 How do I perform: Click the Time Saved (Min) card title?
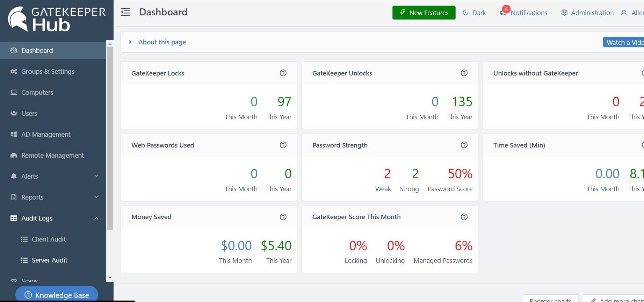519,145
